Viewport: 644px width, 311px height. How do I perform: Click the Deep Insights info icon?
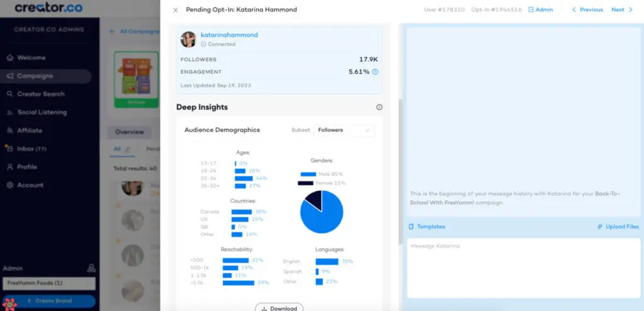379,107
